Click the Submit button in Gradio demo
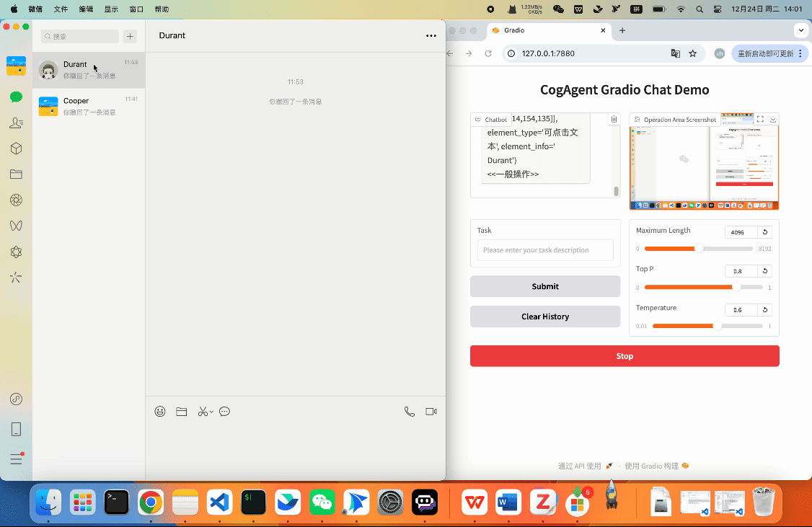The image size is (812, 527). coord(545,286)
